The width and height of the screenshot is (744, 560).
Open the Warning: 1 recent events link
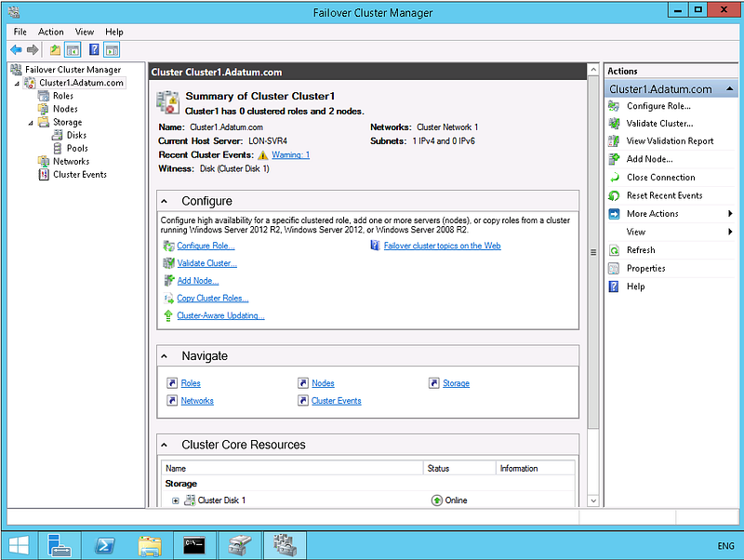coord(290,154)
